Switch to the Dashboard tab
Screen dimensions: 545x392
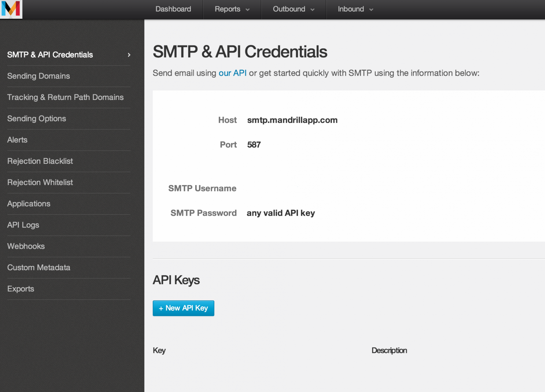pos(173,9)
